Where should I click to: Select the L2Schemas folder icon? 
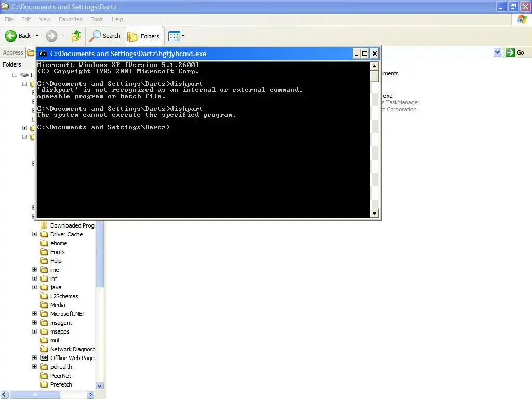[x=44, y=296]
